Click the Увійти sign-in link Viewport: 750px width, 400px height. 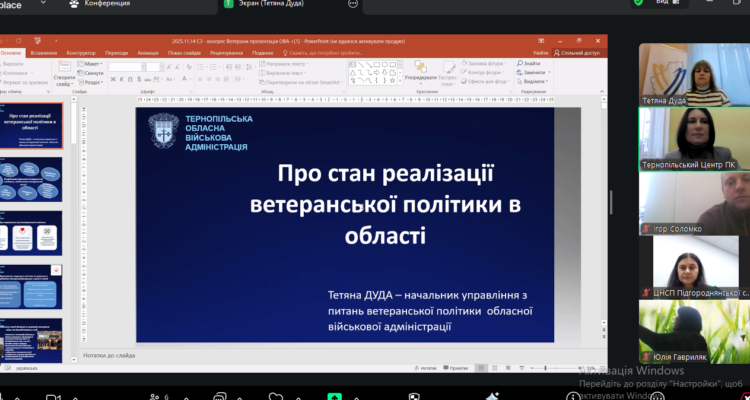pyautogui.click(x=540, y=52)
